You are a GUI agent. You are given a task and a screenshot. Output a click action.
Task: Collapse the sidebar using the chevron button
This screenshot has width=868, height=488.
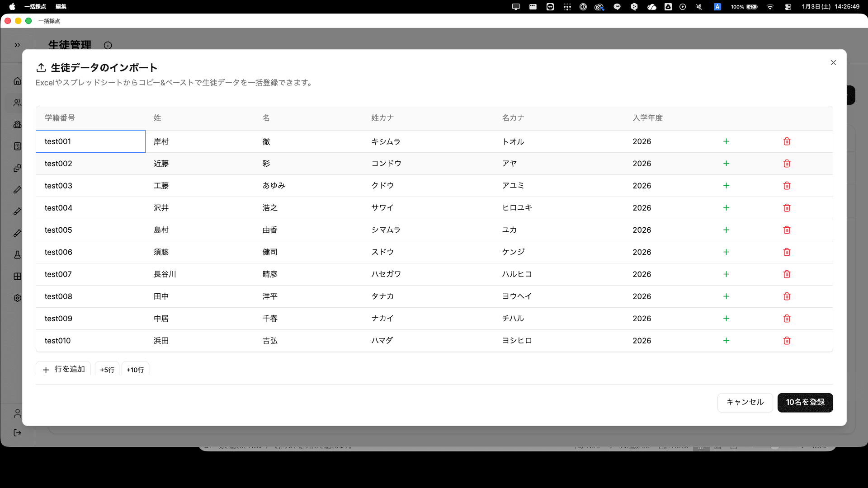(x=17, y=45)
